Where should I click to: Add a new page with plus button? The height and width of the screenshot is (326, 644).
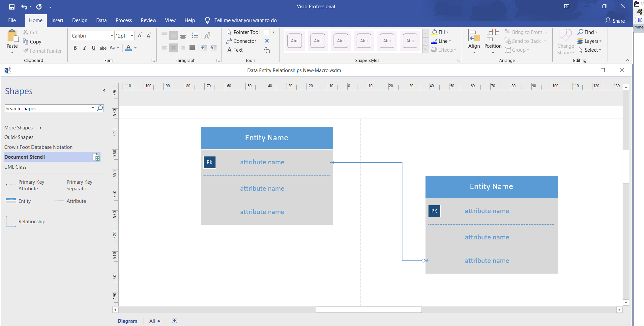click(175, 321)
